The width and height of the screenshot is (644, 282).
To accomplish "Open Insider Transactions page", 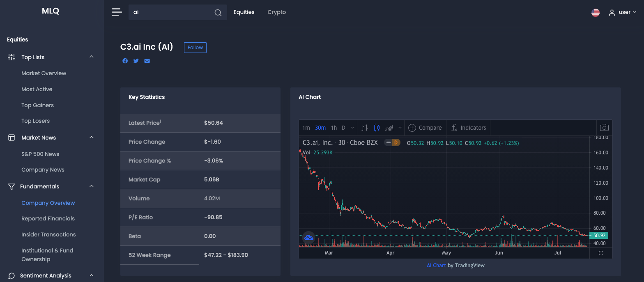I will click(x=48, y=234).
